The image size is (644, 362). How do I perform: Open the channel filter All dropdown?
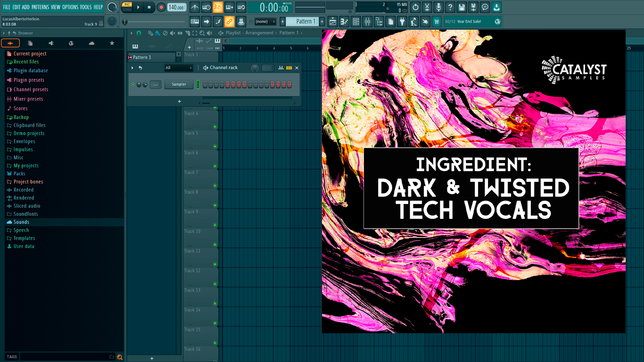(179, 68)
